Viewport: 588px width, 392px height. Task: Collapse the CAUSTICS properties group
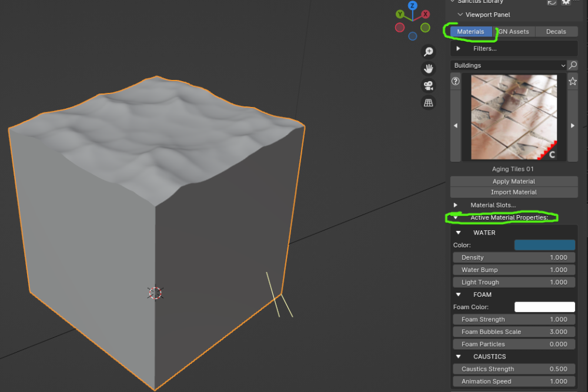(x=458, y=356)
